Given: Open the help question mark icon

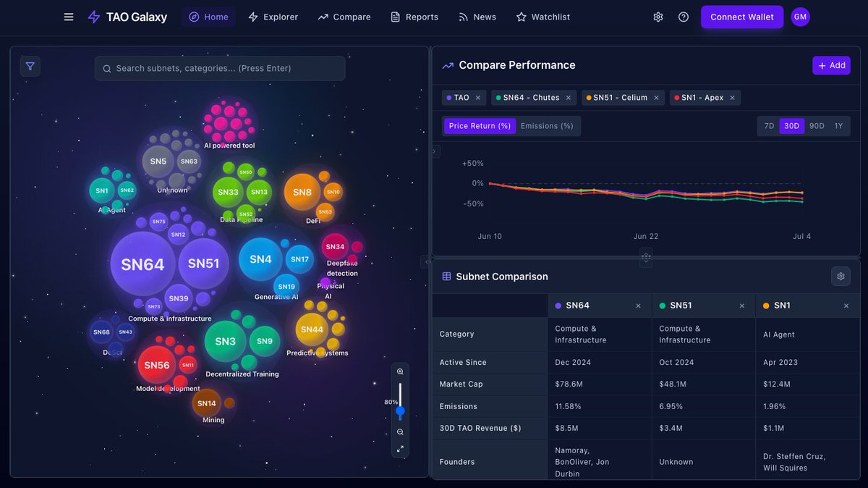Looking at the screenshot, I should point(684,17).
